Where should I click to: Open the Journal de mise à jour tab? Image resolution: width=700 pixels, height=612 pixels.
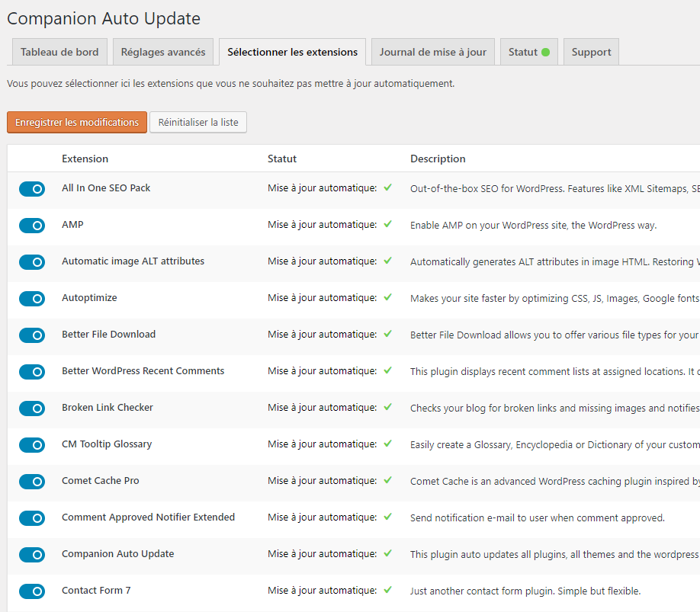(433, 52)
